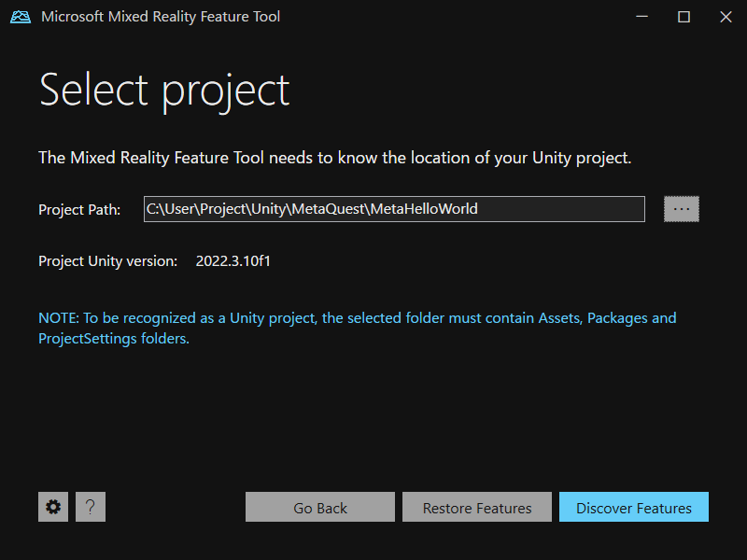Click the Discover Features button
This screenshot has height=560, width=747.
pyautogui.click(x=634, y=507)
